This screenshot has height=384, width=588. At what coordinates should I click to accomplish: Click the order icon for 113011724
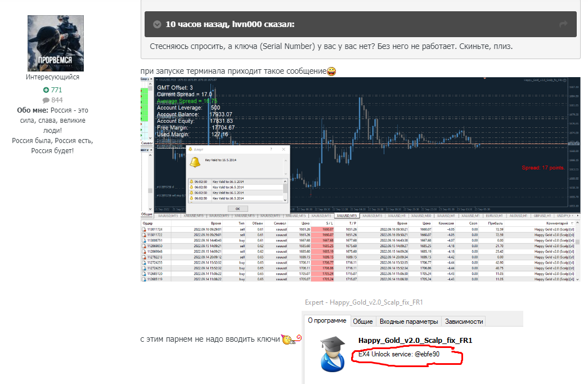(144, 229)
